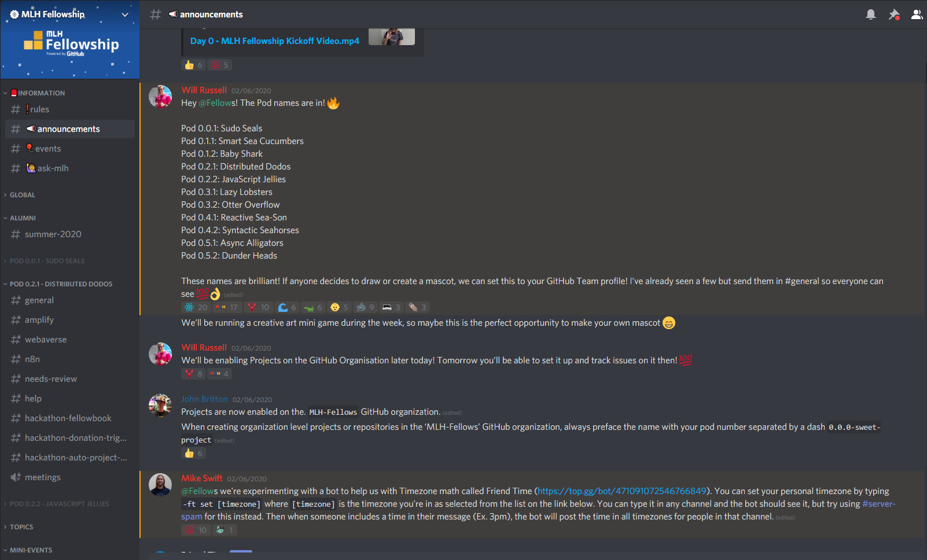927x560 pixels.
Task: Open the top.gg Friend Time bot link
Action: pyautogui.click(x=622, y=491)
